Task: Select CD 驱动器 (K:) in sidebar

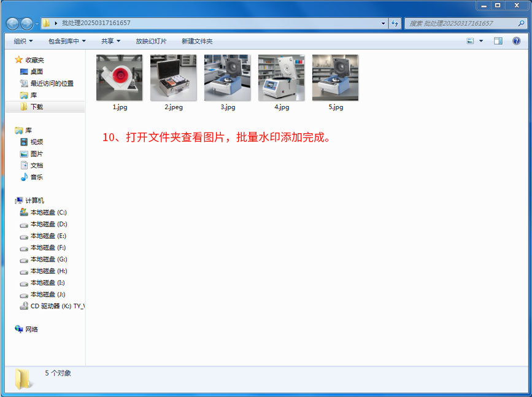Action: point(56,306)
